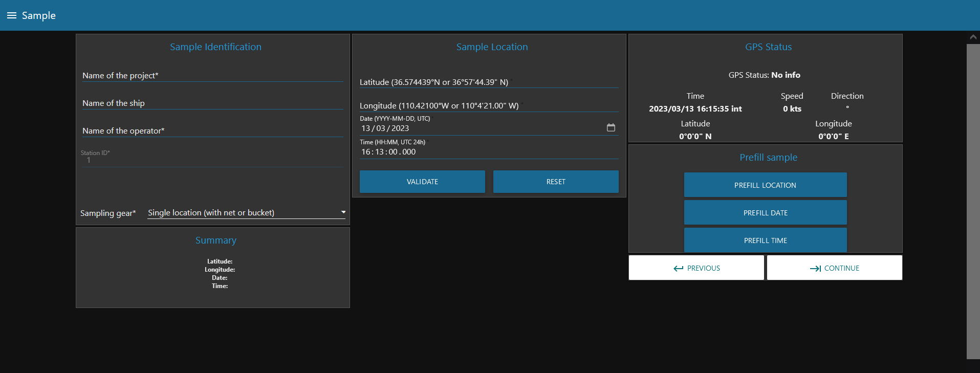The image size is (980, 373).
Task: Click the Time value 16:13:00.000
Action: pos(388,152)
